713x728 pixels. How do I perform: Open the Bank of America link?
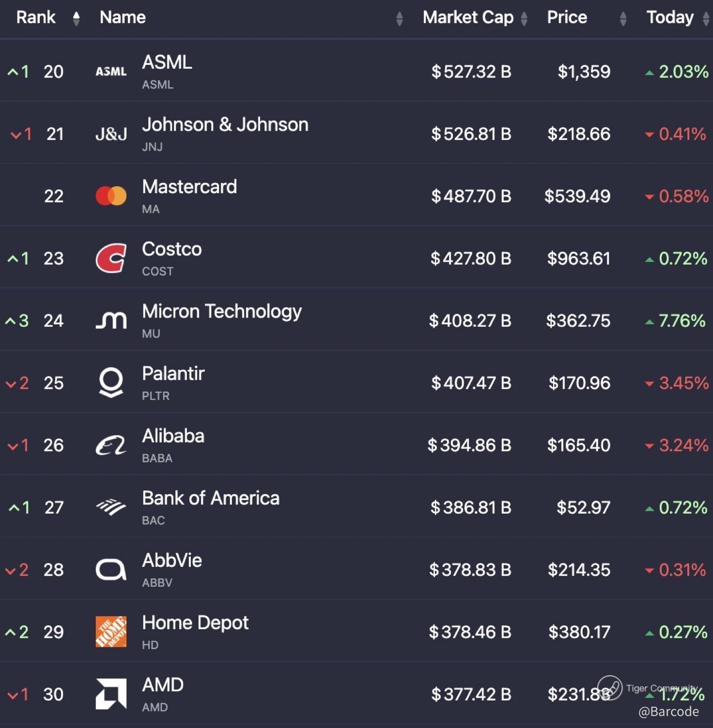pos(211,498)
